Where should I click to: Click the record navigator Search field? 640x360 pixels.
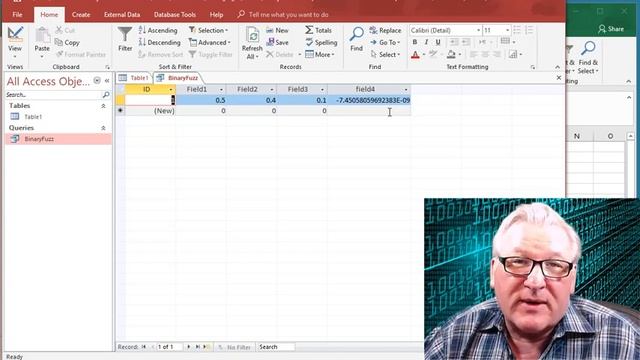276,347
